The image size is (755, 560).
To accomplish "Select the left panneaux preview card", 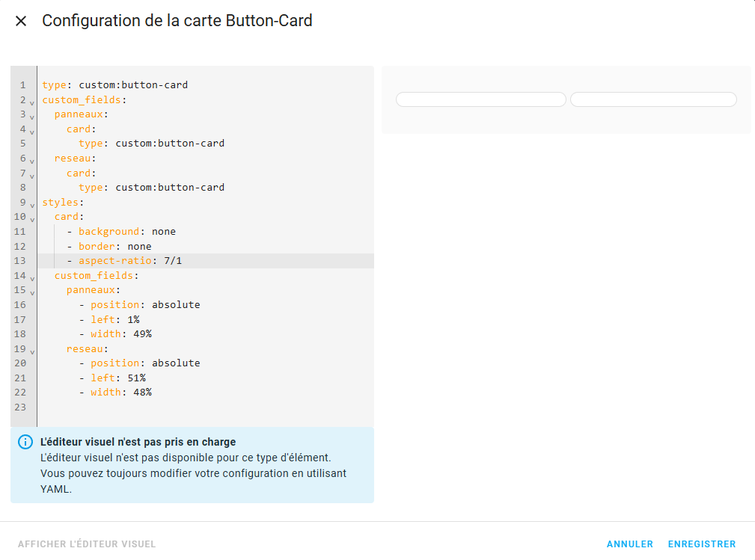I will click(x=480, y=99).
